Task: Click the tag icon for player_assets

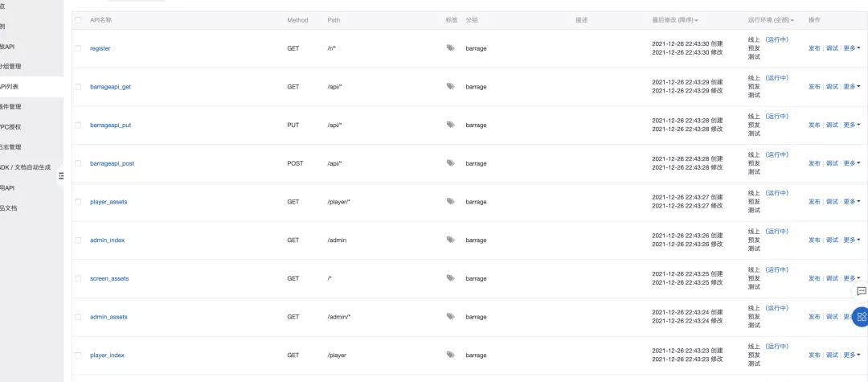Action: click(x=450, y=202)
